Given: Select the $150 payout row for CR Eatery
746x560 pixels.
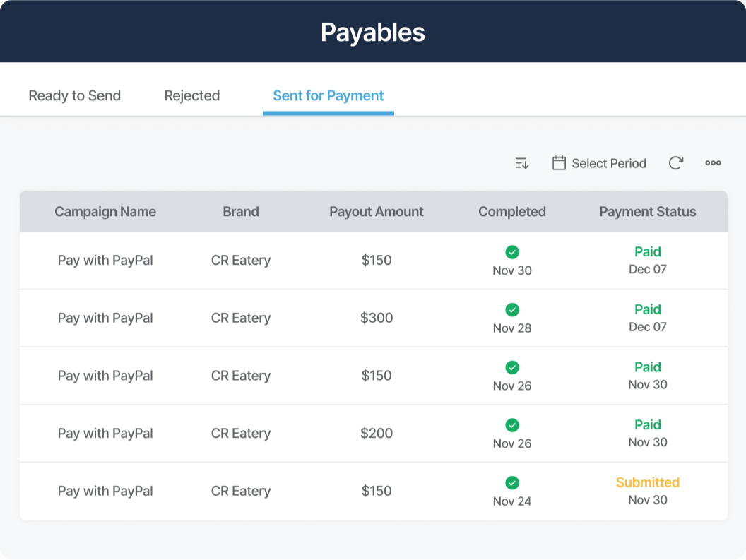Looking at the screenshot, I should pos(377,260).
